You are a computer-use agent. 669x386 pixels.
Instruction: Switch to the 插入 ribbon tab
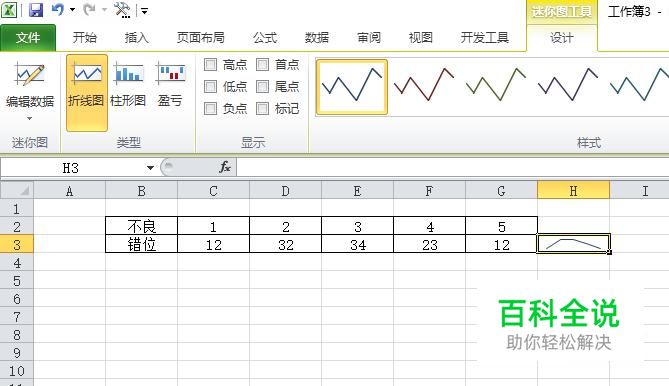137,38
